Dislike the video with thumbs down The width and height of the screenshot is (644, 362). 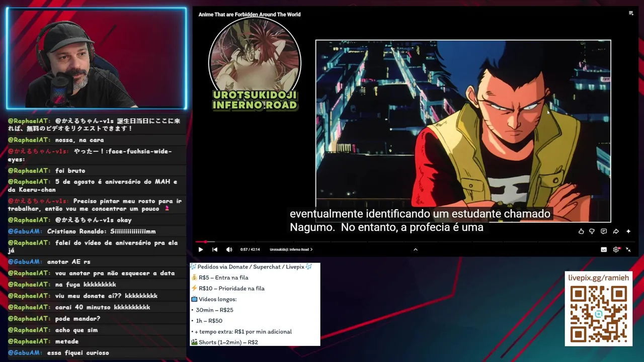(x=592, y=231)
